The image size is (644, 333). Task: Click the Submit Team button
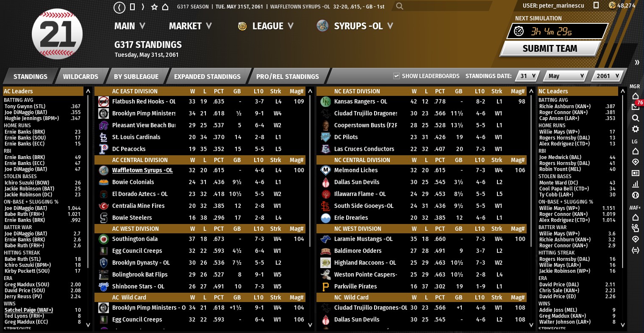coord(550,49)
